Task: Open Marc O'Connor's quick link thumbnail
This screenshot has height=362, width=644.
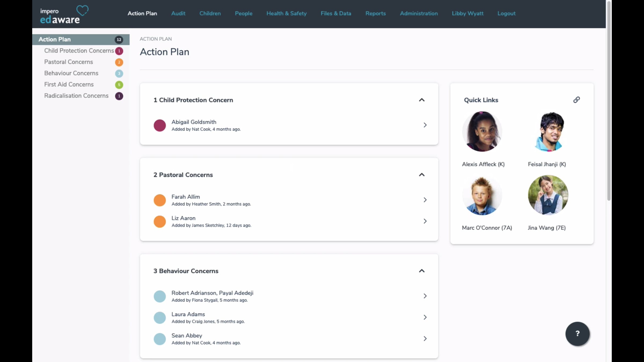Action: 482,195
